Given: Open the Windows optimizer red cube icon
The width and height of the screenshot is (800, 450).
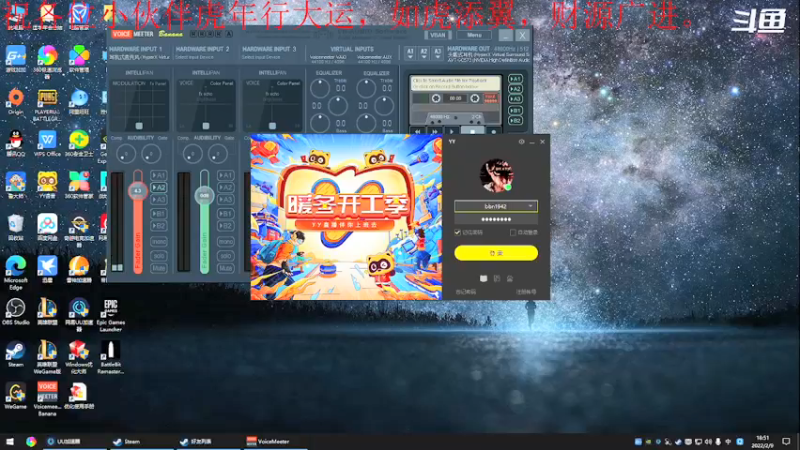Looking at the screenshot, I should pyautogui.click(x=79, y=357).
